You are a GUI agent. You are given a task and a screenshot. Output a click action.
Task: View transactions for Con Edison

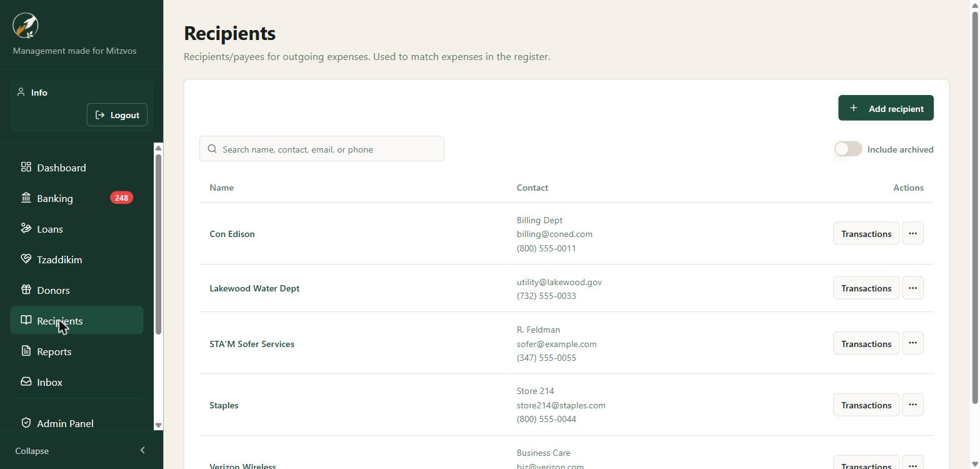coord(866,234)
